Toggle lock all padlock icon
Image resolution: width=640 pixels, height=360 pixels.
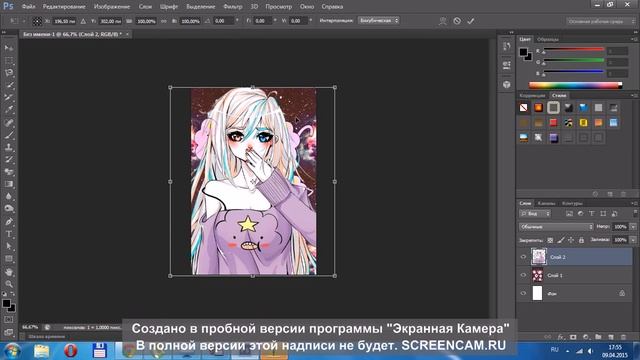pos(581,240)
